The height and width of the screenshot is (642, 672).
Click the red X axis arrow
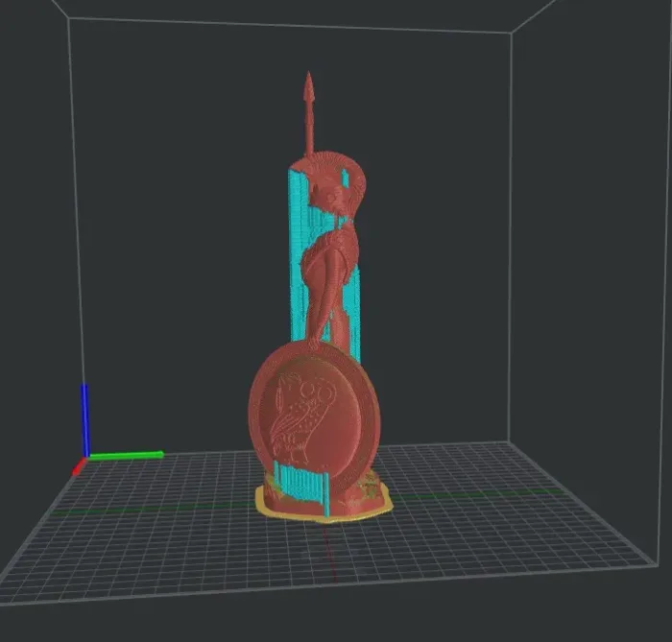click(79, 467)
